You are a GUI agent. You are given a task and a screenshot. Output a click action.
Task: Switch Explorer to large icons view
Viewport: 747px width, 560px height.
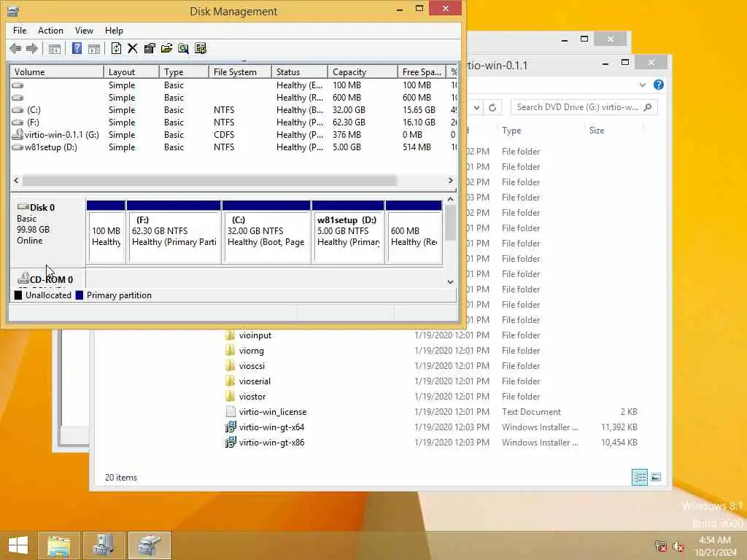[x=656, y=477]
